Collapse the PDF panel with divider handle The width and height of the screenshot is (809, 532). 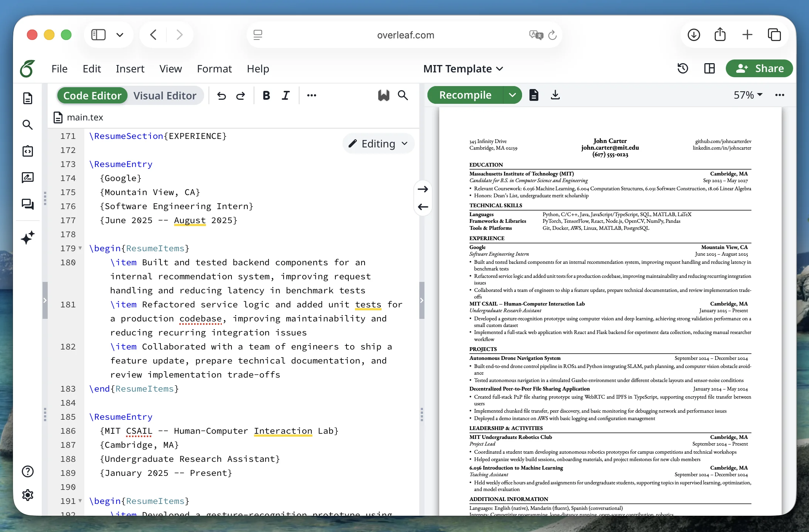pos(422,300)
